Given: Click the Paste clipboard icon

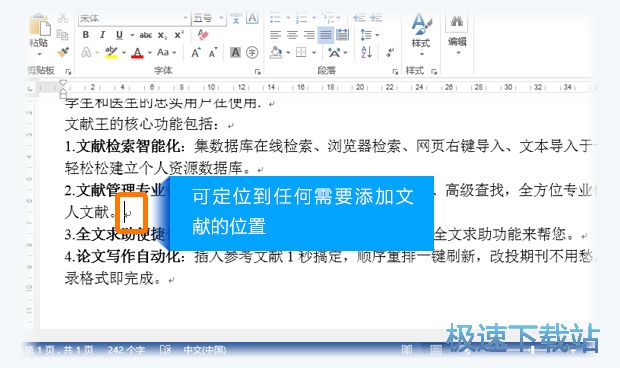Looking at the screenshot, I should click(40, 25).
